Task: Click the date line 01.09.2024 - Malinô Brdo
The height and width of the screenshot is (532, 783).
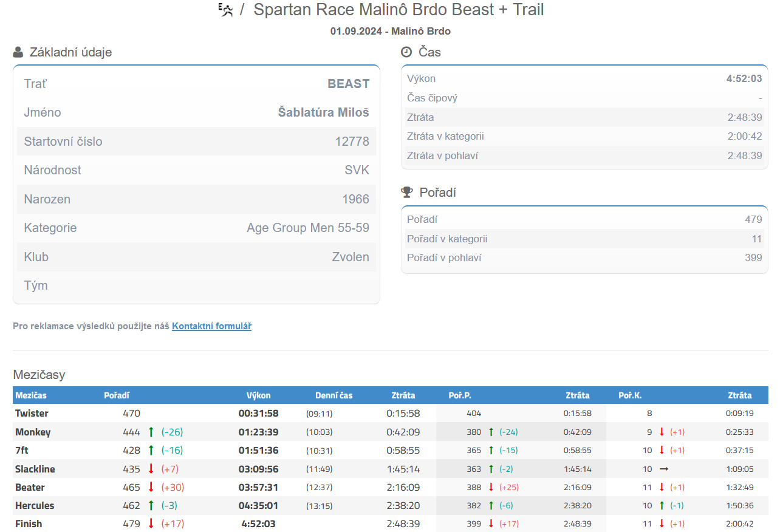Action: click(391, 31)
